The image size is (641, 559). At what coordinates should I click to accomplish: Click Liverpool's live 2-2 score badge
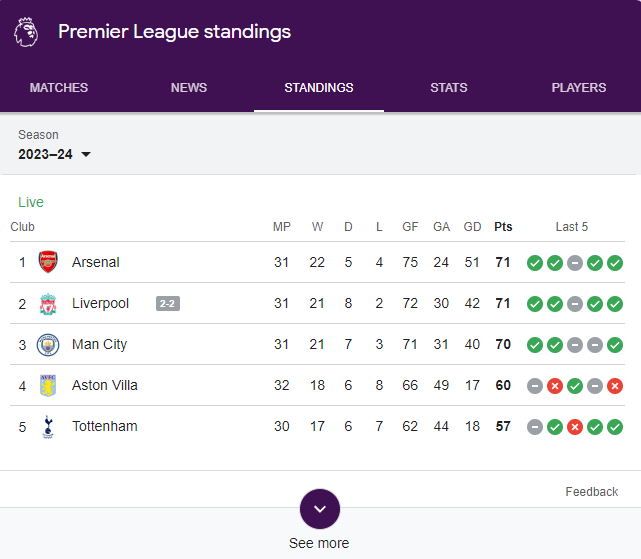[x=168, y=303]
